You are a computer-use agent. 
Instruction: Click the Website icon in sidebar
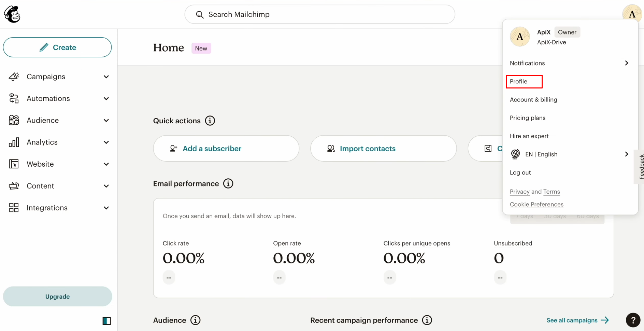[x=14, y=164]
